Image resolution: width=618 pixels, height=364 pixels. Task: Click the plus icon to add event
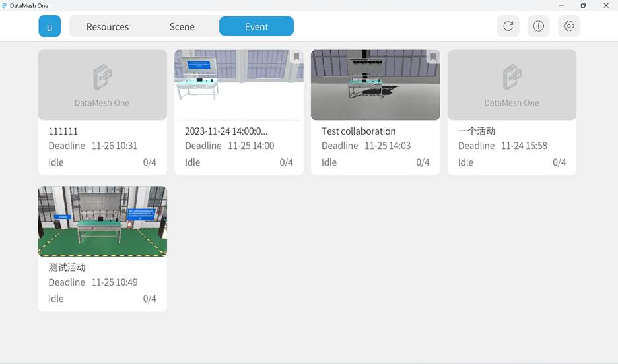[x=538, y=26]
